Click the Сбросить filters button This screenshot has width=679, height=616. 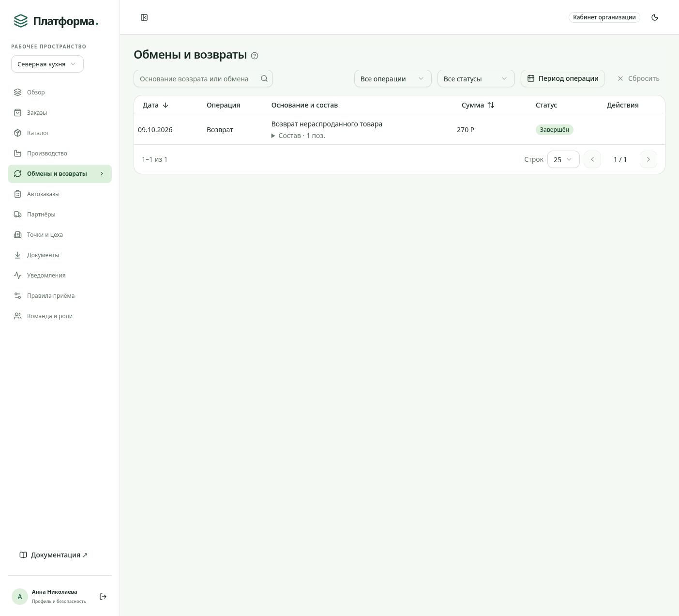(638, 78)
